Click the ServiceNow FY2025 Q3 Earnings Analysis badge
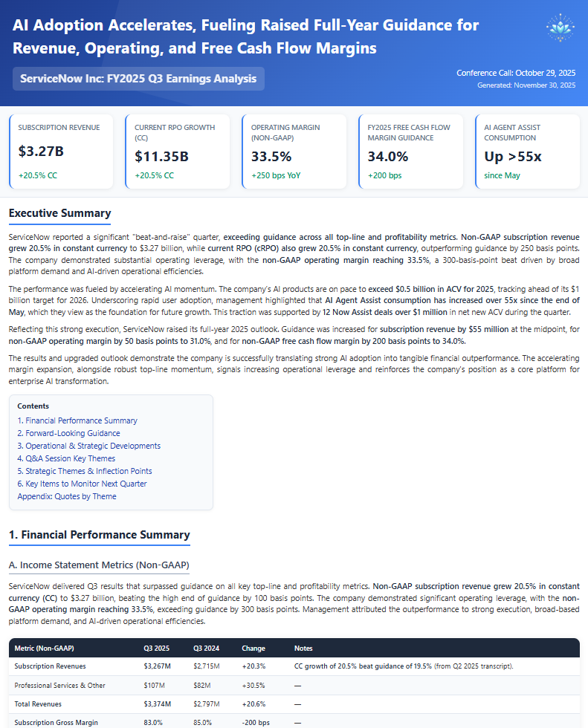 [138, 79]
